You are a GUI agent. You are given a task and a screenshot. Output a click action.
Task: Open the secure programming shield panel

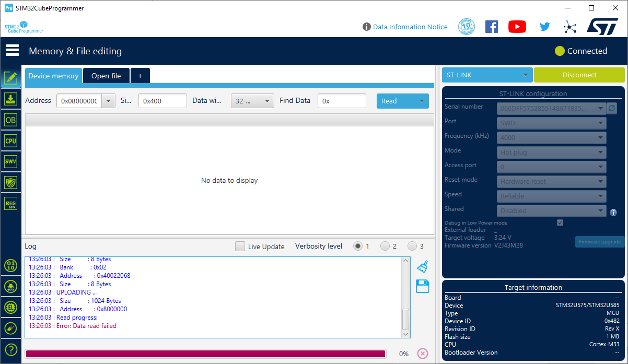tap(11, 182)
